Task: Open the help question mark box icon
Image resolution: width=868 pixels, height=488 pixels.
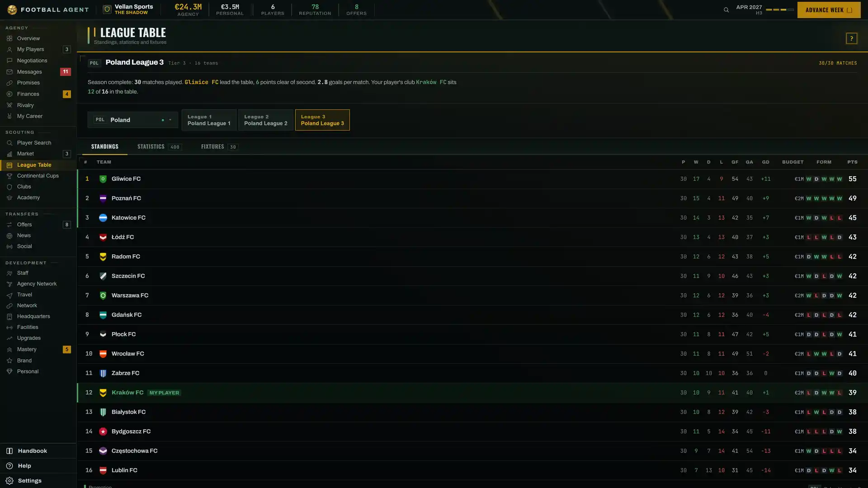Action: (851, 38)
